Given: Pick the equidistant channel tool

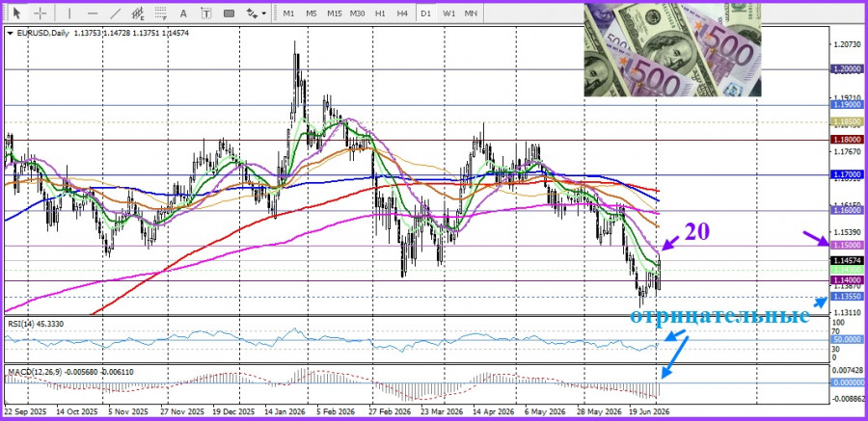Looking at the screenshot, I should pyautogui.click(x=138, y=13).
